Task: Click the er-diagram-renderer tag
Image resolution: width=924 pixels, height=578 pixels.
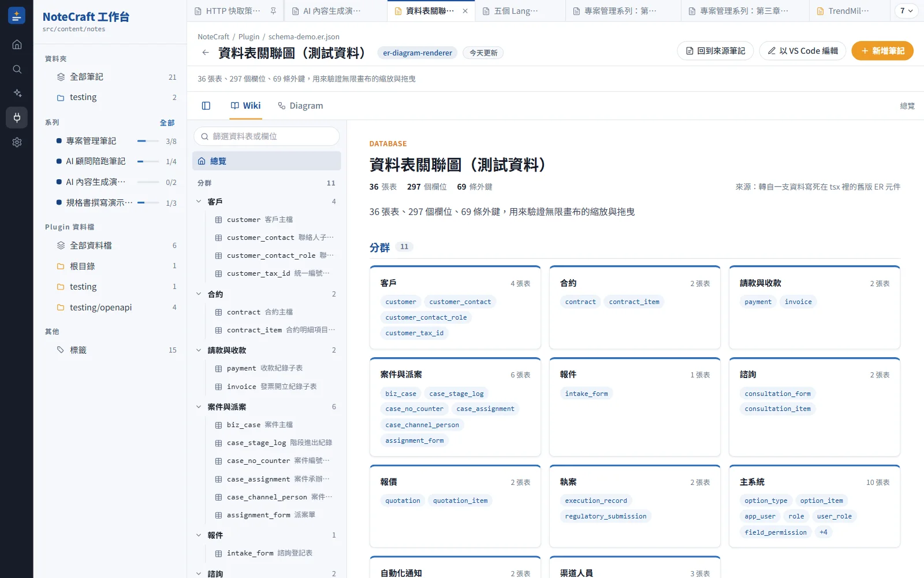Action: [x=418, y=53]
